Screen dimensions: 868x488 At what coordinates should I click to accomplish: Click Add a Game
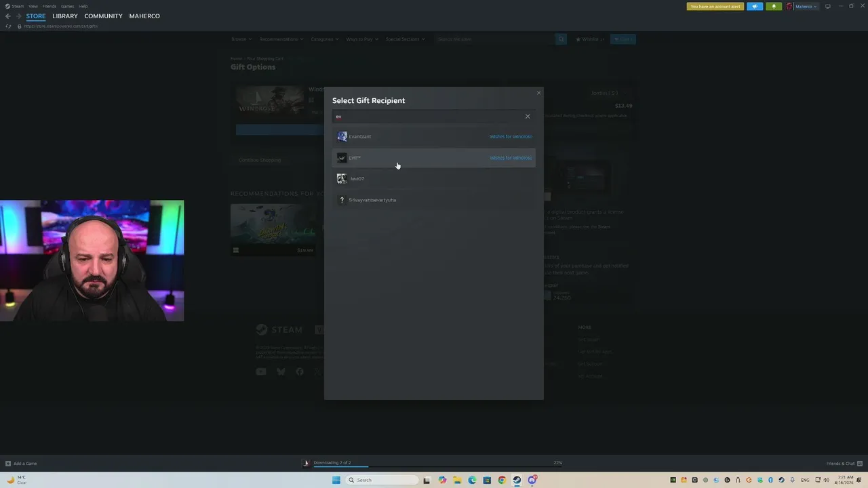point(21,464)
